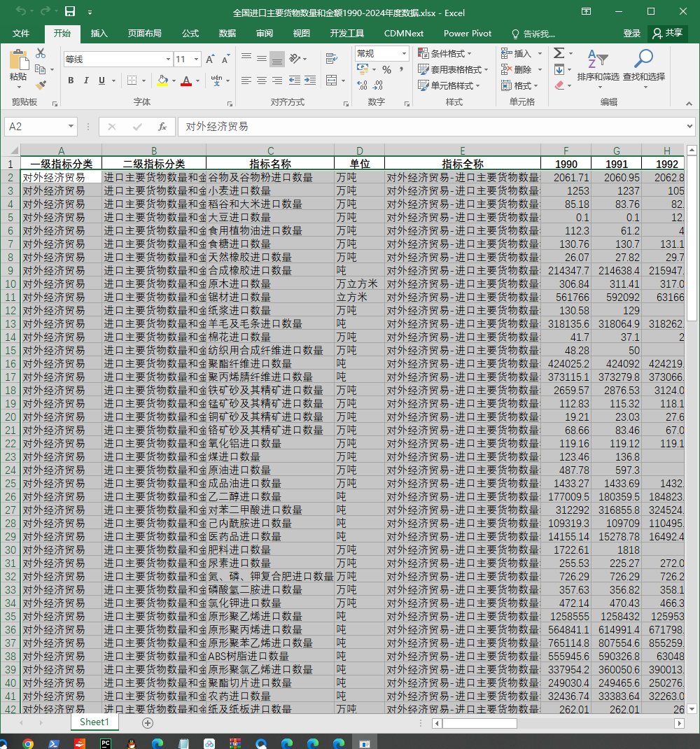Open the font name dropdown
The width and height of the screenshot is (700, 749).
tap(168, 59)
